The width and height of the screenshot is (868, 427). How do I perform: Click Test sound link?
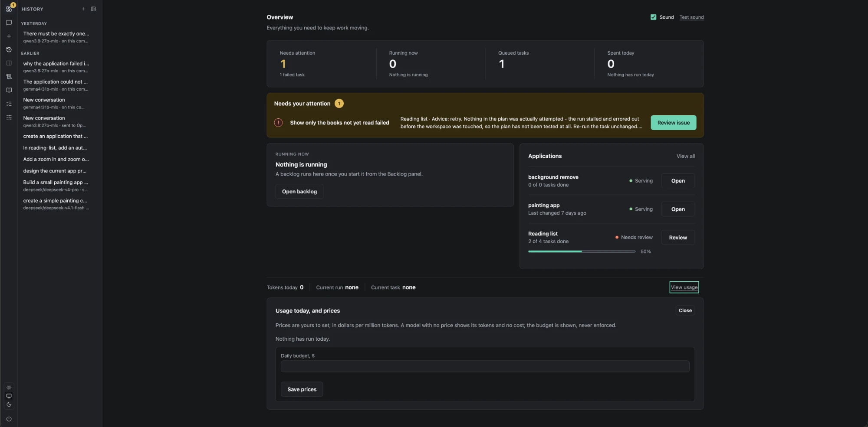691,17
